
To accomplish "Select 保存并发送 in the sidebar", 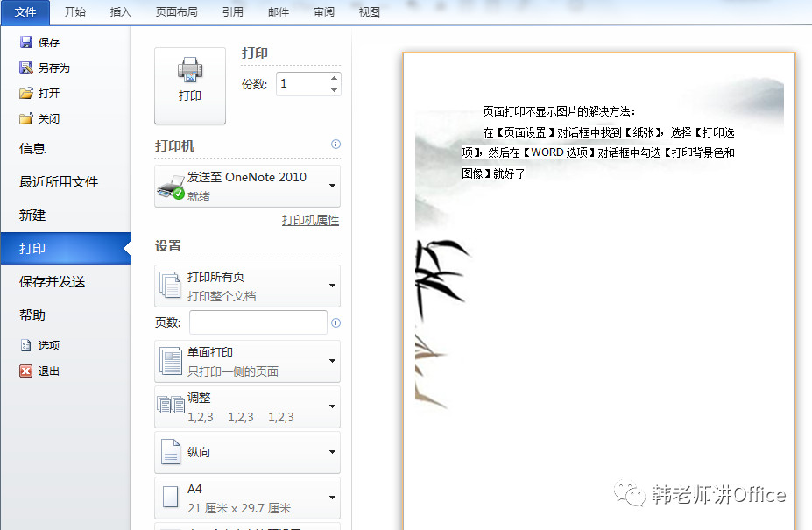I will pos(54,280).
